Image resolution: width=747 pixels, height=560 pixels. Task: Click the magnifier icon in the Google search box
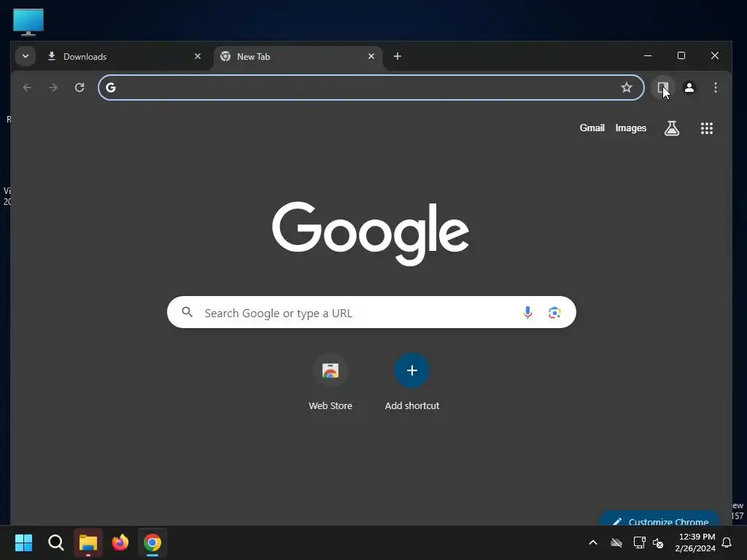tap(187, 312)
